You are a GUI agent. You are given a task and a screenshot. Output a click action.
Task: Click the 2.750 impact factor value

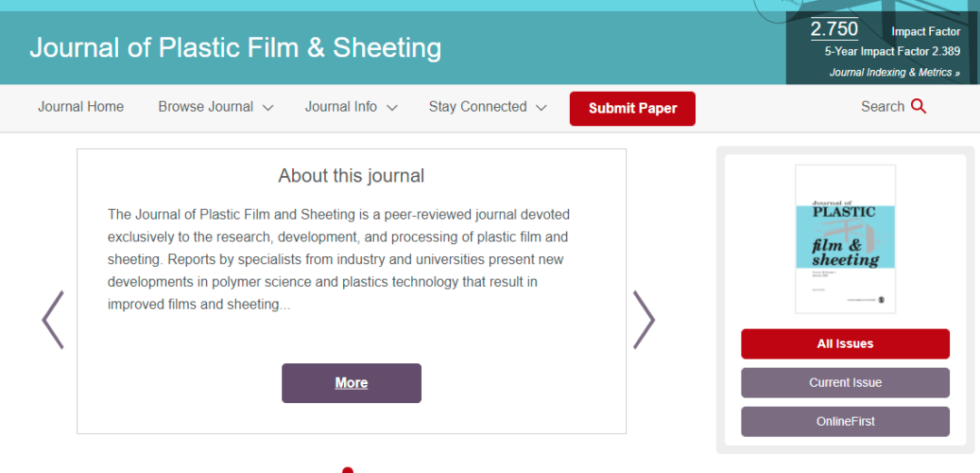[834, 29]
